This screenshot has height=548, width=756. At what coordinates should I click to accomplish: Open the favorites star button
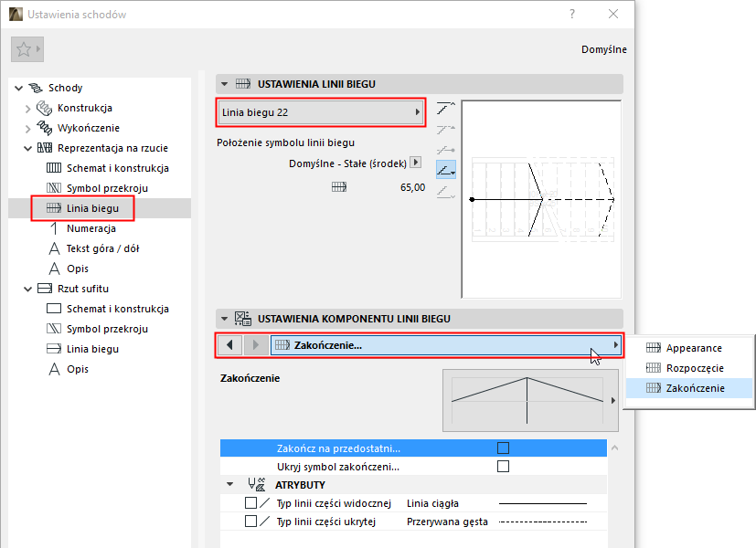pos(27,49)
